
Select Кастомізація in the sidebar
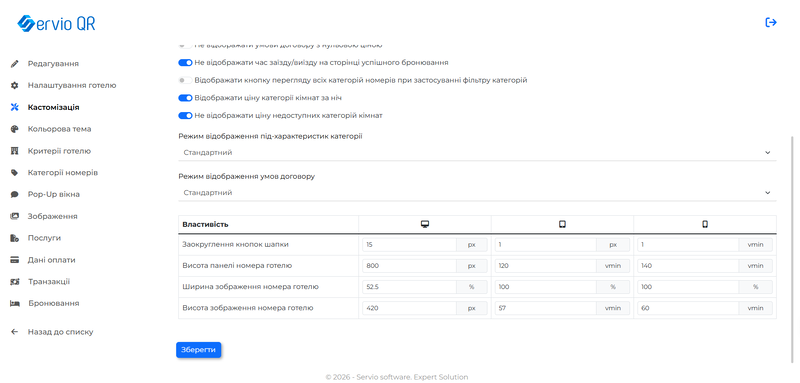tap(53, 108)
